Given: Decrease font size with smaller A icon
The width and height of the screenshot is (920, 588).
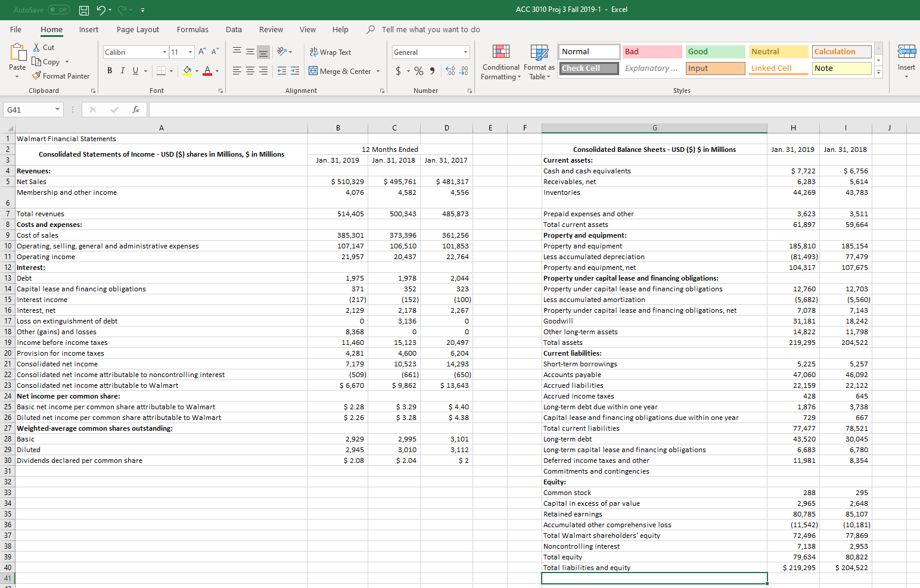Looking at the screenshot, I should (x=215, y=52).
